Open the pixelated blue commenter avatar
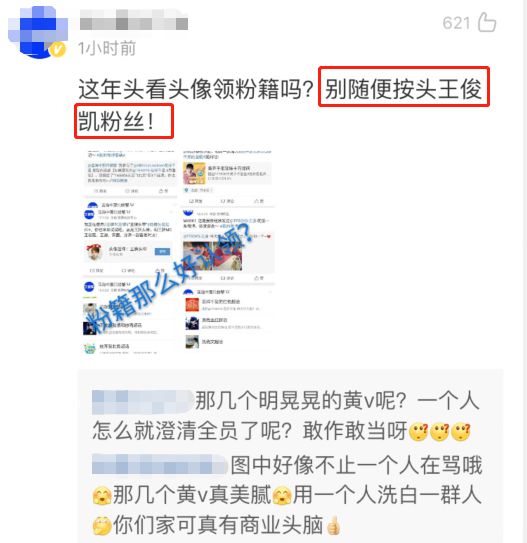 click(37, 31)
